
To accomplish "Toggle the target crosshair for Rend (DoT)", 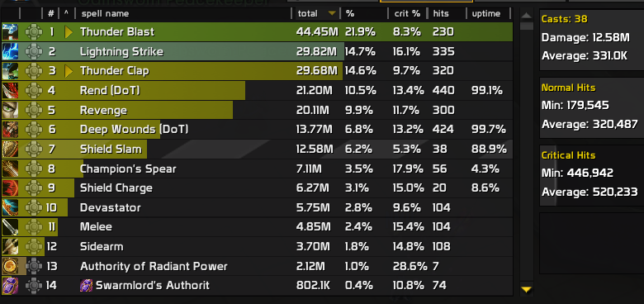I will pos(34,90).
